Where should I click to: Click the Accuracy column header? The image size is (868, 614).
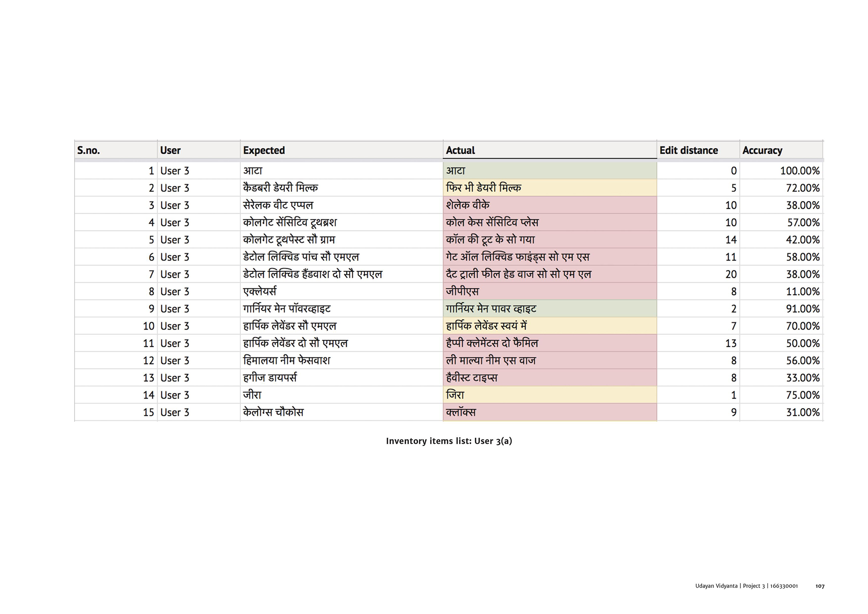pos(762,150)
